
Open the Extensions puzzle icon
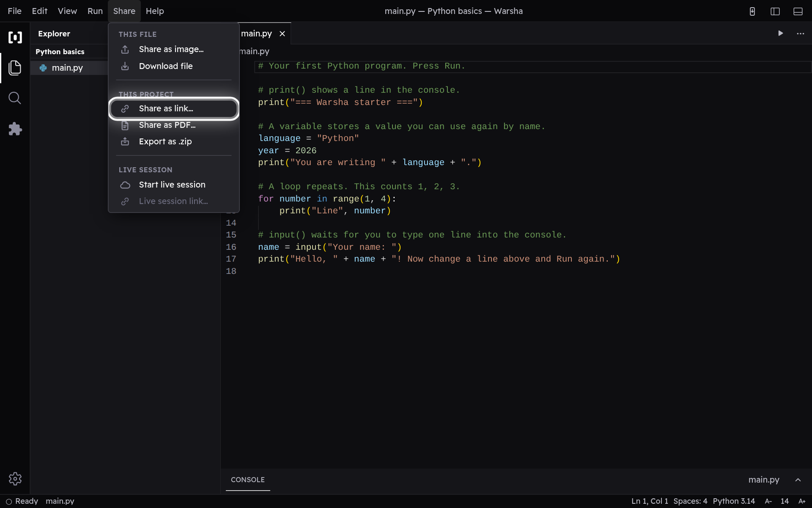point(15,129)
